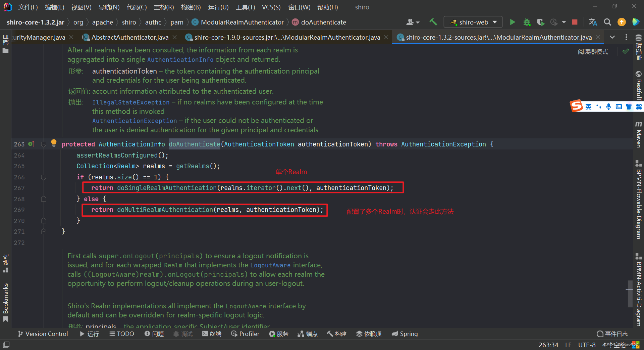Open the VCS(S) menu
Screen dimensions: 644x350
pos(271,7)
